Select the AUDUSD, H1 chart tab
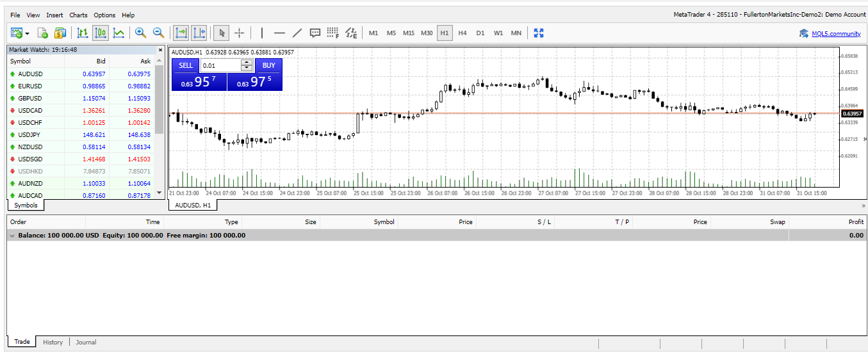This screenshot has width=868, height=363. [x=193, y=206]
